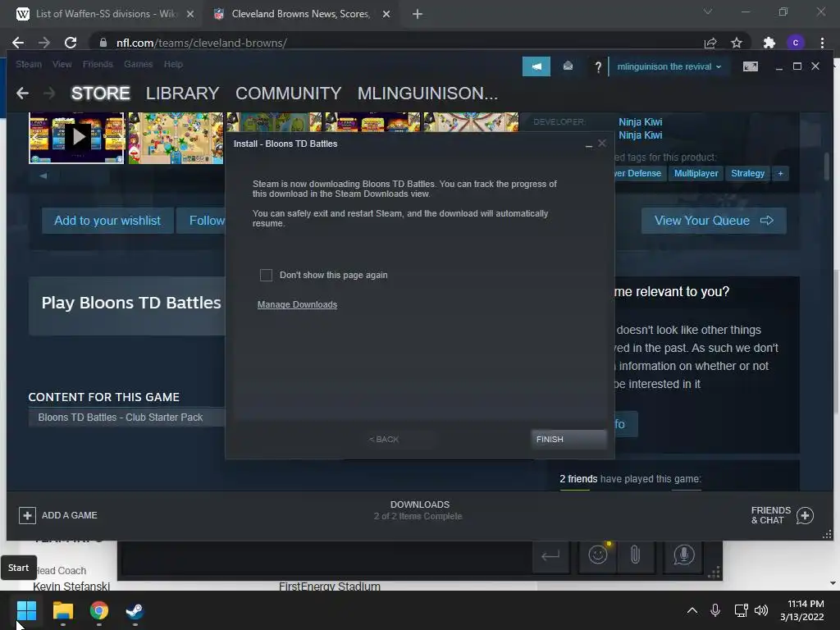Open File Explorer from taskbar
This screenshot has width=840, height=630.
click(62, 610)
